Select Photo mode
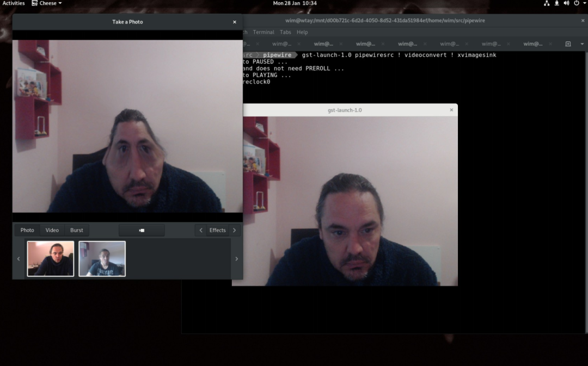This screenshot has width=588, height=366. point(27,230)
